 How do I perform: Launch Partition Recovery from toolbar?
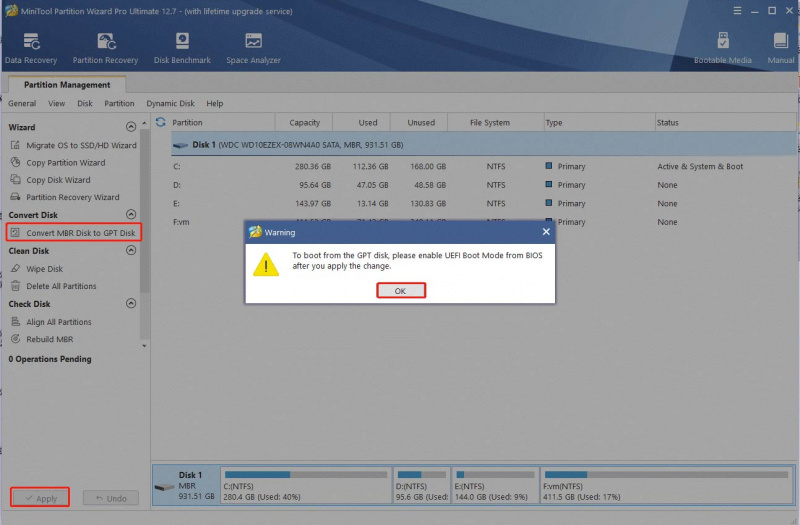tap(105, 48)
